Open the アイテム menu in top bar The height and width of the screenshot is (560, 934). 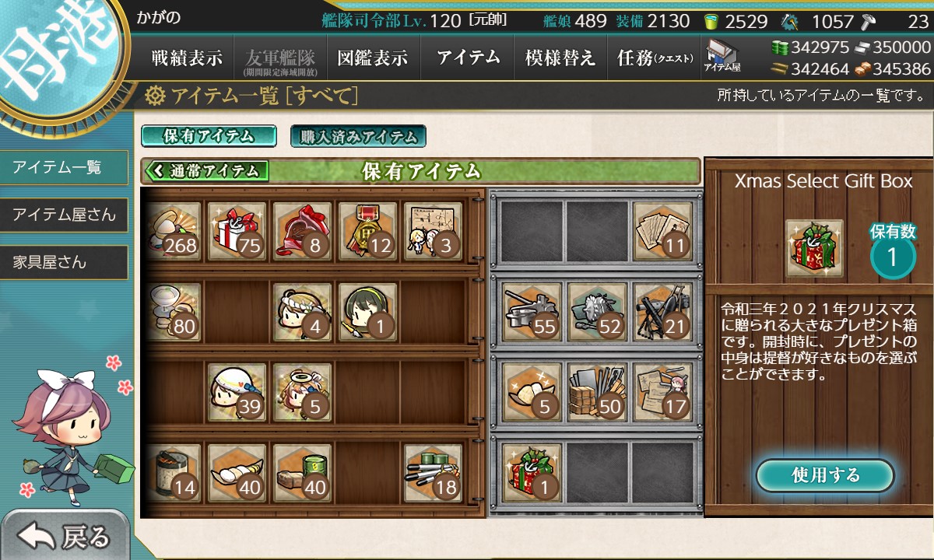[x=468, y=58]
